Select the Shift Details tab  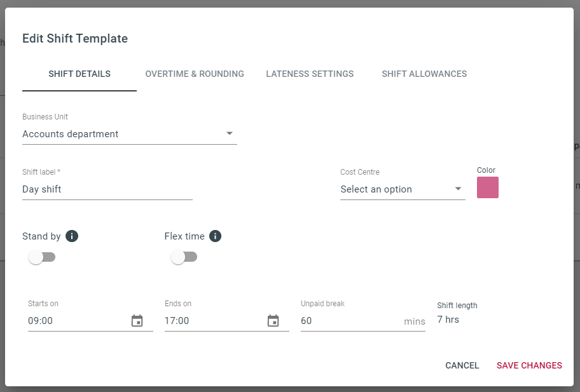(x=79, y=74)
